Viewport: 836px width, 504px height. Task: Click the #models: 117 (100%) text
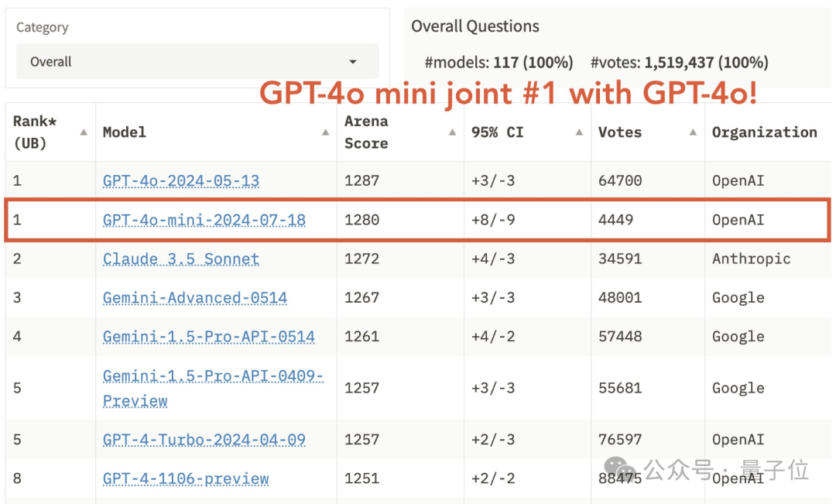pos(499,63)
